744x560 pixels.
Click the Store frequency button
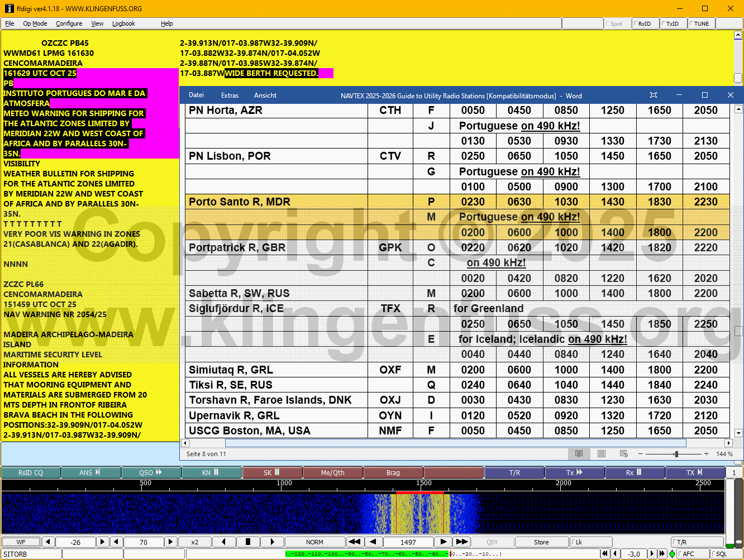click(541, 542)
